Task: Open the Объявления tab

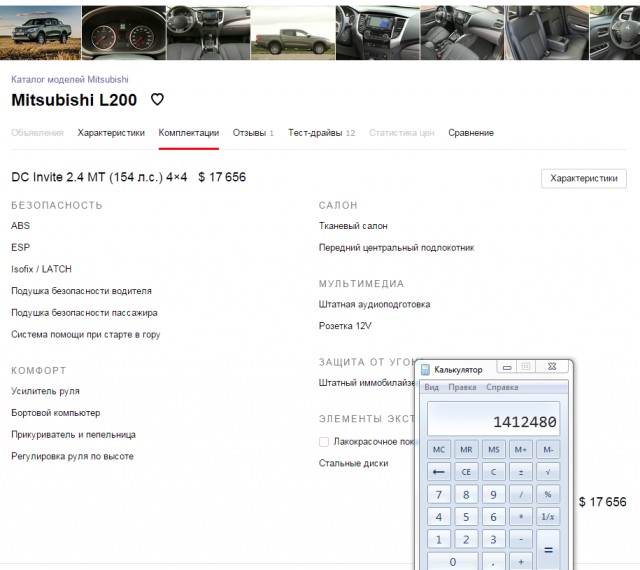Action: (x=37, y=133)
